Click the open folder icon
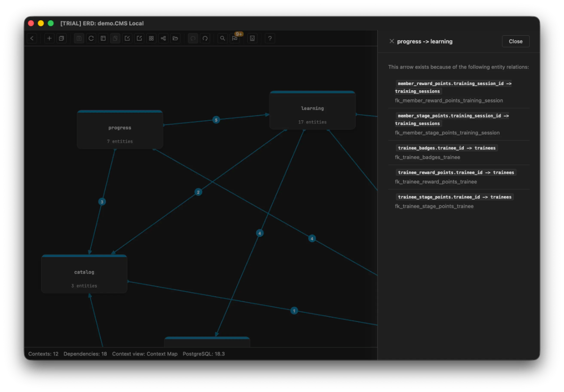The image size is (564, 392). coord(175,39)
